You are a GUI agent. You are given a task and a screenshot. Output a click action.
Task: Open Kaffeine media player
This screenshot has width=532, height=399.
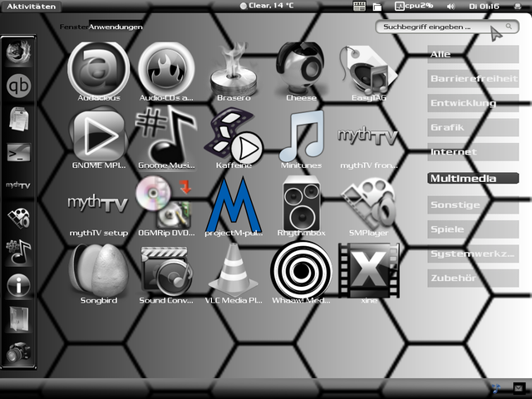(x=234, y=137)
